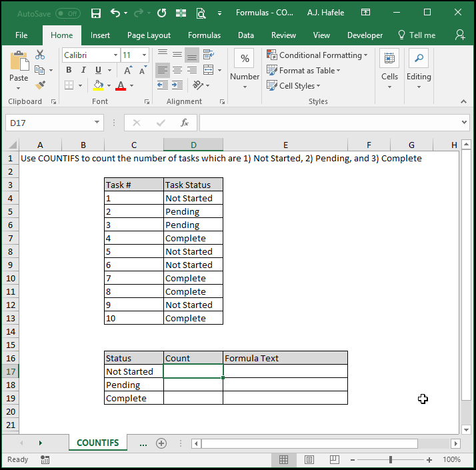The height and width of the screenshot is (470, 476).
Task: Open the Editing group button
Action: click(x=419, y=69)
